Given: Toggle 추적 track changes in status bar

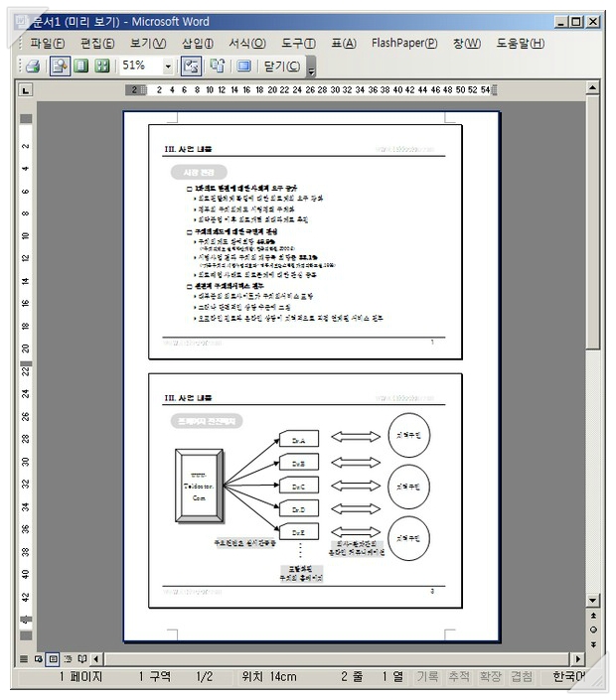Looking at the screenshot, I should [x=459, y=677].
